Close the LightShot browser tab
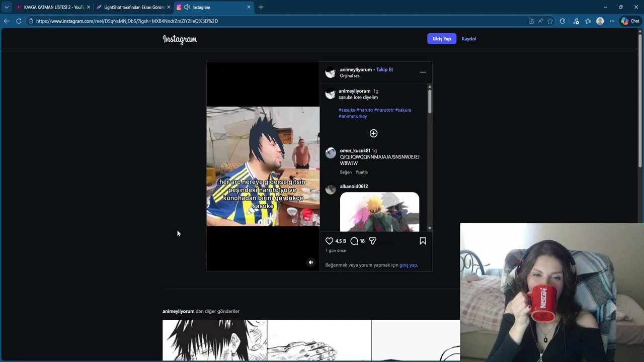 pyautogui.click(x=169, y=7)
